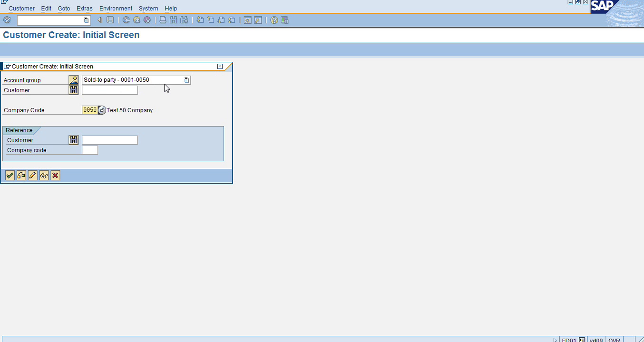The image size is (644, 342).
Task: Click the Company Code field showing 0050
Action: (89, 110)
